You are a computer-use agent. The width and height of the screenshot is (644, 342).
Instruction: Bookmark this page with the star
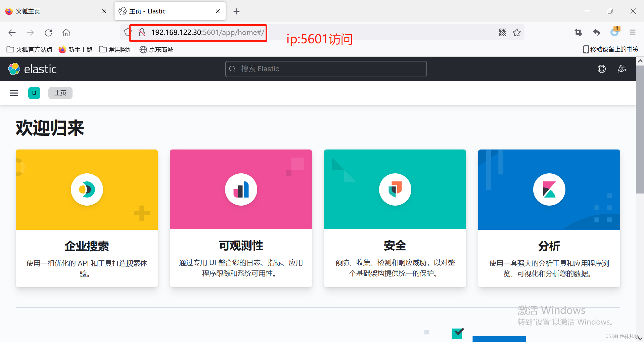517,33
